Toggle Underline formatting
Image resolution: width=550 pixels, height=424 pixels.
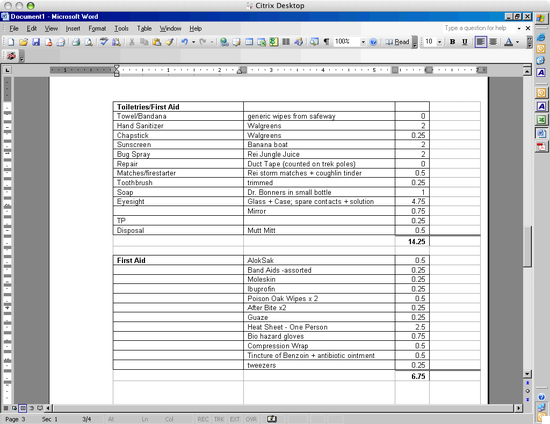point(465,42)
